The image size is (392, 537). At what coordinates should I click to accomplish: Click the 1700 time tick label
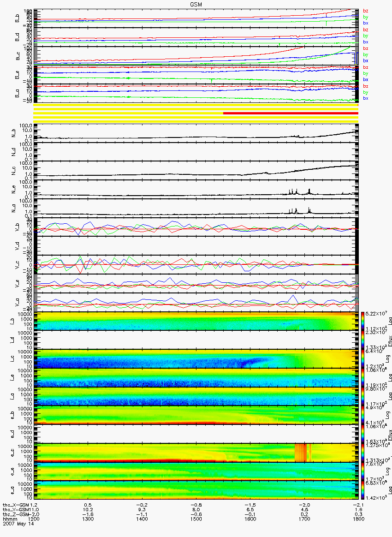304,519
